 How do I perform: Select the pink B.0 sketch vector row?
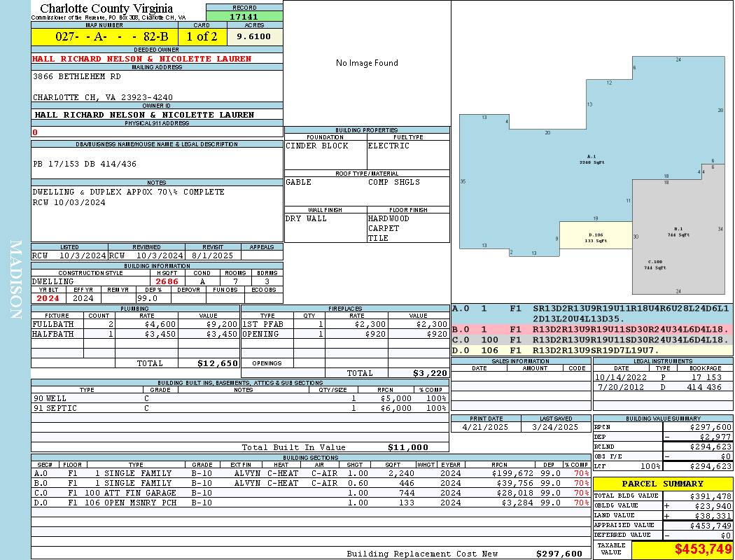pyautogui.click(x=592, y=330)
